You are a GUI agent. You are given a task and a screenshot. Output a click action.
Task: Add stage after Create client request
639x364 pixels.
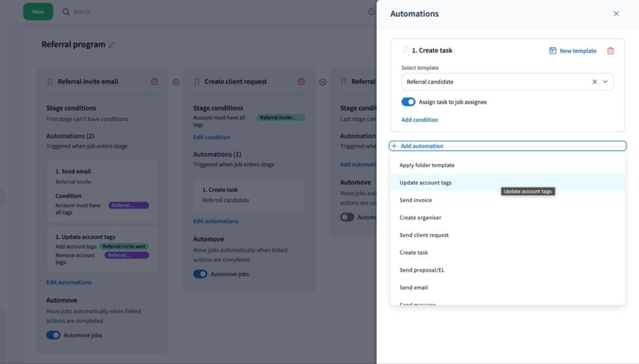tap(323, 82)
